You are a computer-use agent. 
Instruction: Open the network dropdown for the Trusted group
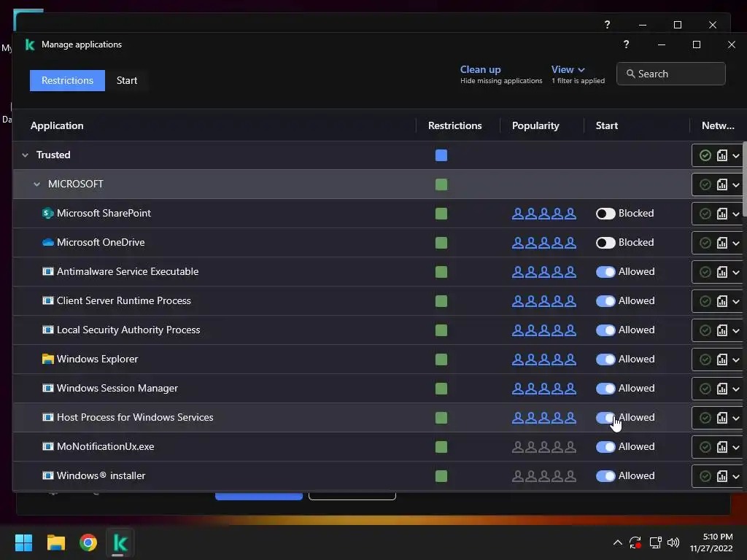[x=735, y=156]
